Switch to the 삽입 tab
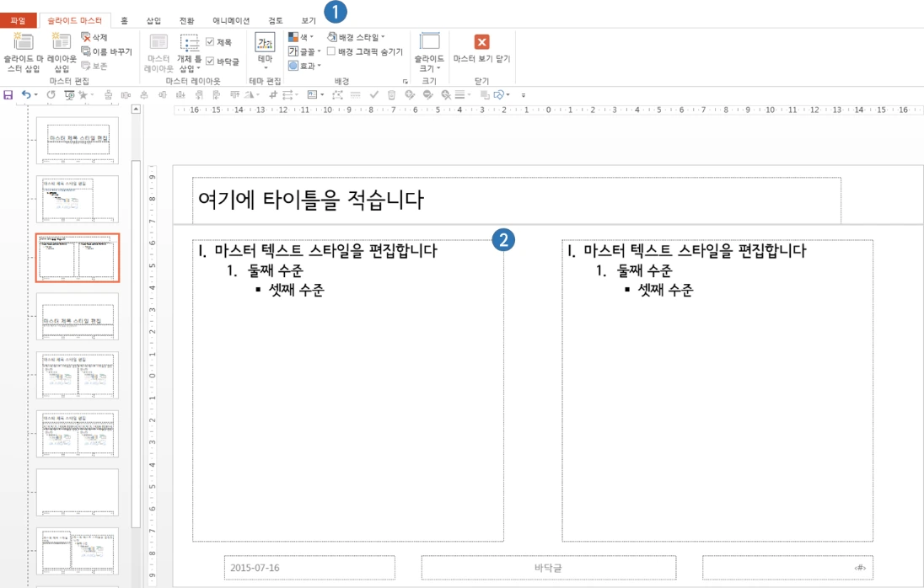924x588 pixels. pos(153,20)
